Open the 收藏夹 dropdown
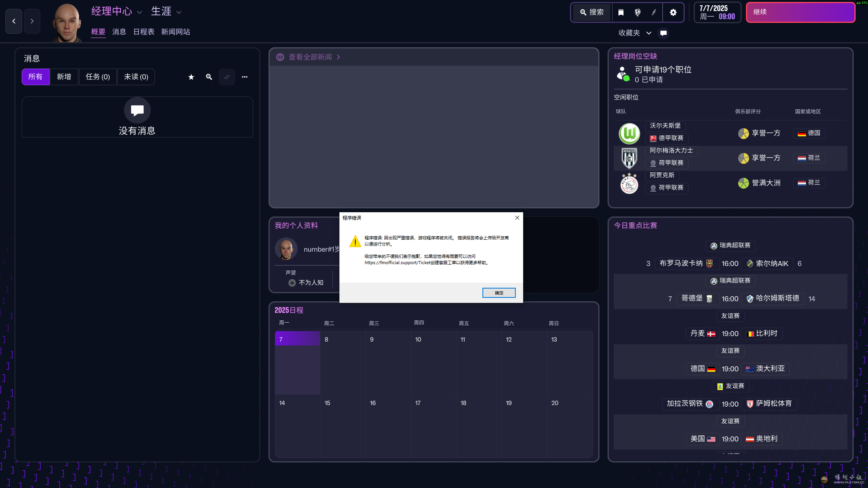The width and height of the screenshot is (868, 488). tap(634, 33)
